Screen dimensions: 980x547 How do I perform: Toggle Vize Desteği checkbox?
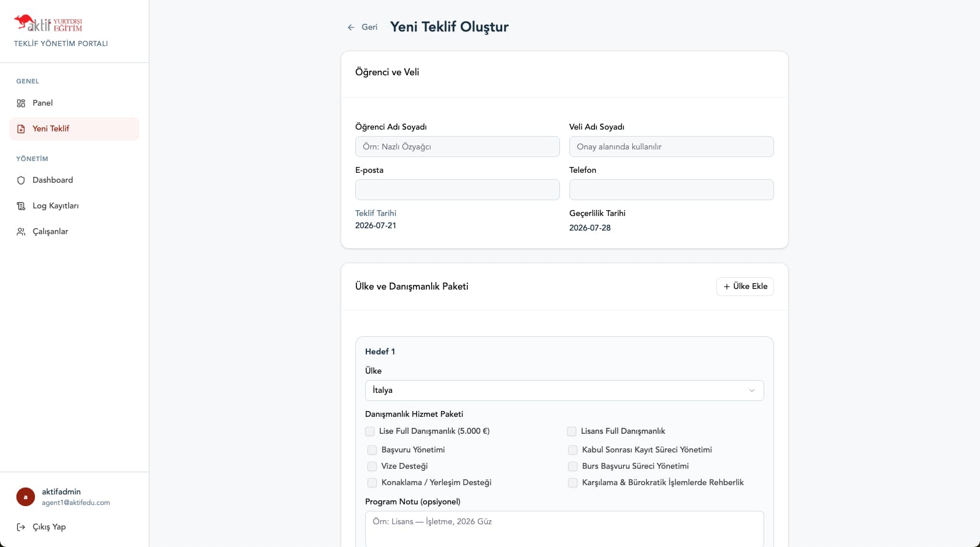click(x=372, y=466)
